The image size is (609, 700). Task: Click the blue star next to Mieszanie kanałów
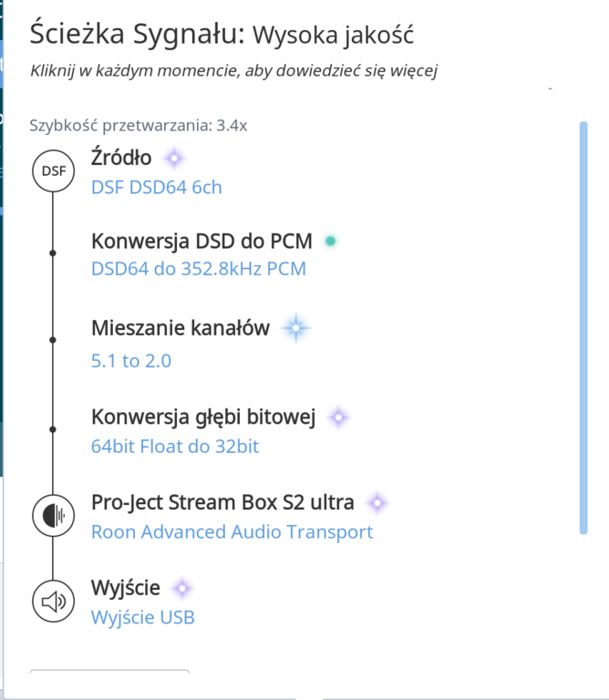point(295,328)
